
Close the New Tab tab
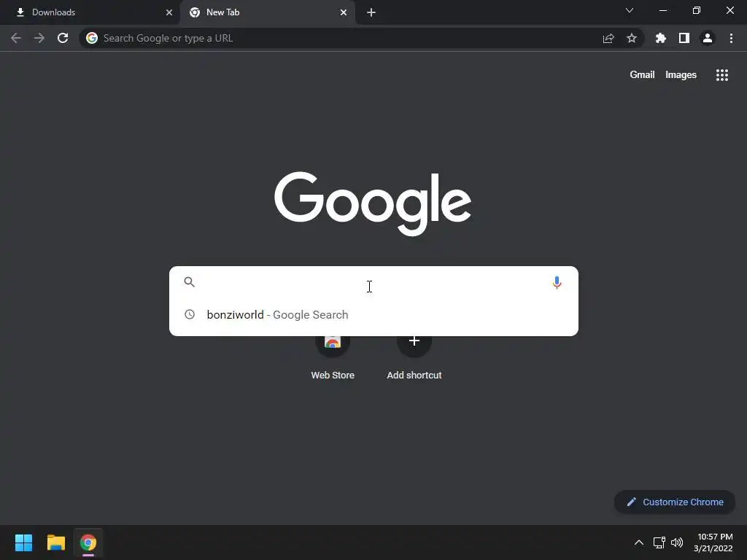click(344, 12)
